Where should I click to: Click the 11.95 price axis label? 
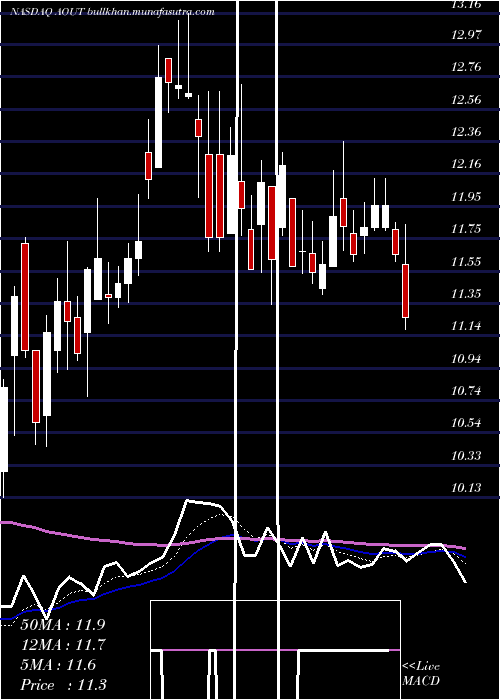click(x=466, y=196)
